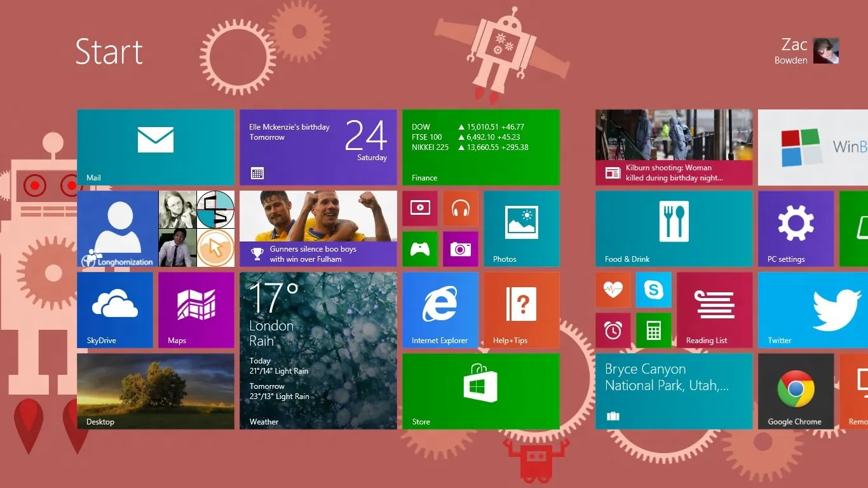Click Tomorrow's forecast 23°/13° Light Rain
This screenshot has height=488, width=868.
pyautogui.click(x=279, y=391)
